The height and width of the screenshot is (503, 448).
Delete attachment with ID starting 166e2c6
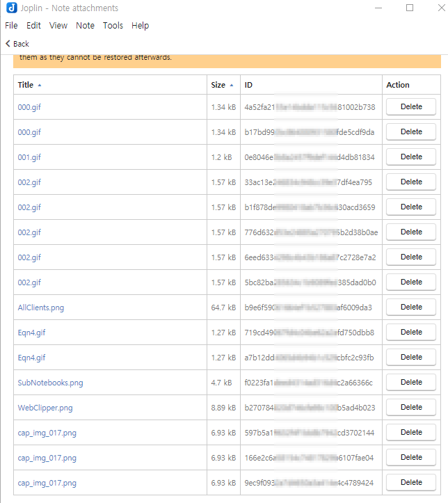(411, 457)
